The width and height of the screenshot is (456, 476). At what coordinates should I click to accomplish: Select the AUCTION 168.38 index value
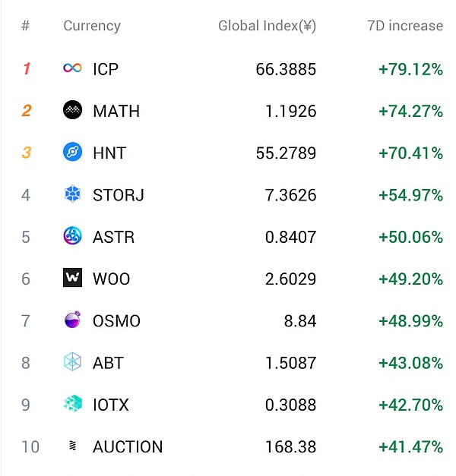click(290, 446)
